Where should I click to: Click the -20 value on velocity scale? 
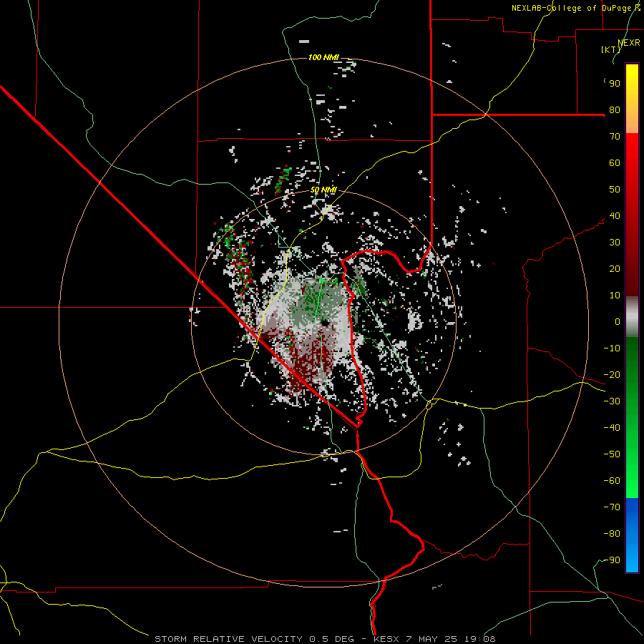[x=612, y=374]
